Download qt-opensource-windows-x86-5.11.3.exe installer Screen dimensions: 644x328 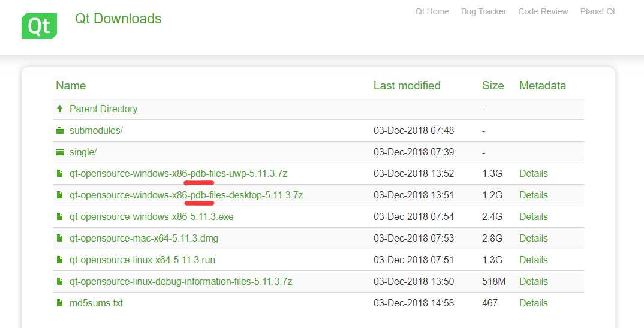[x=152, y=216]
